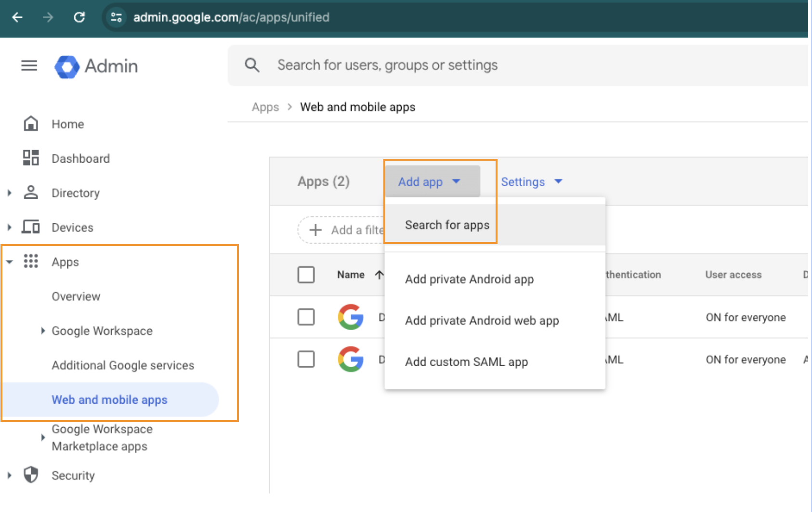Open Google Workspace label in sidebar
The image size is (812, 512).
coord(102,331)
